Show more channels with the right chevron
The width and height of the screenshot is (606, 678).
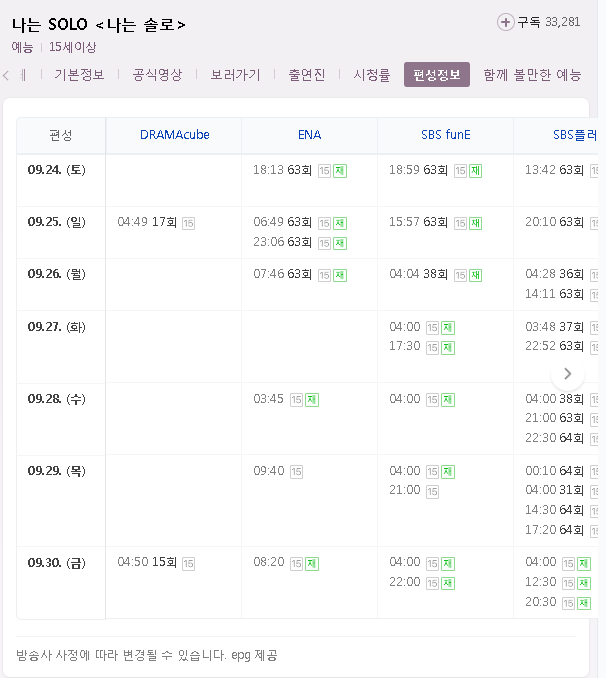568,374
